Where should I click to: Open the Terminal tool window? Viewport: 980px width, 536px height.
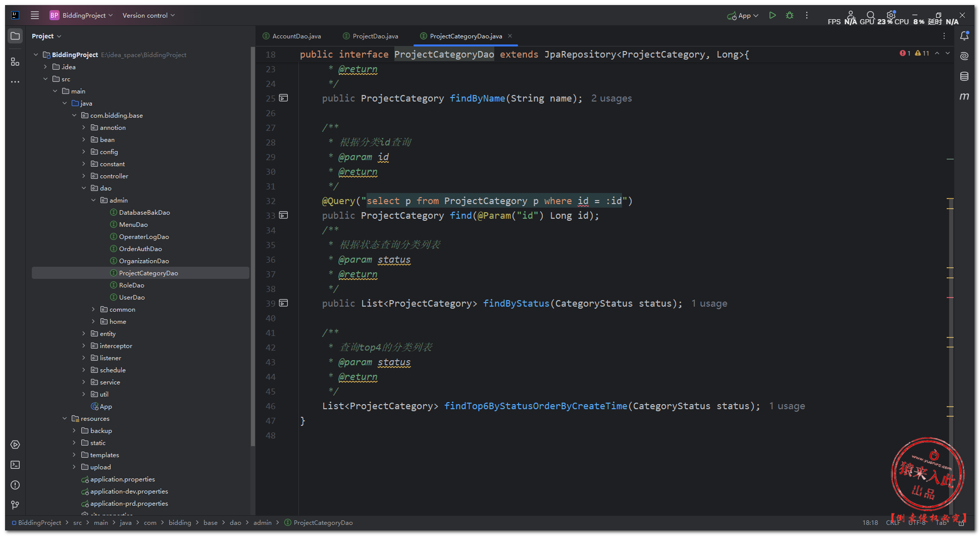15,465
